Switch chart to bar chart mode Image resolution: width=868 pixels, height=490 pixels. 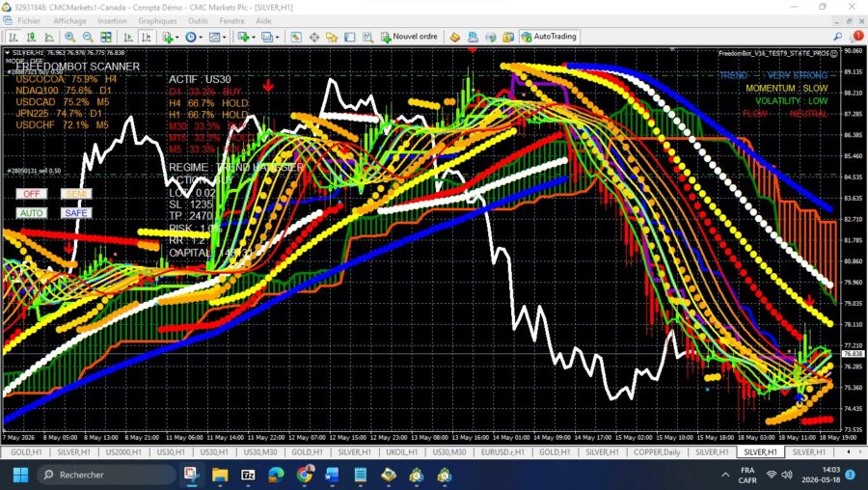pos(14,37)
